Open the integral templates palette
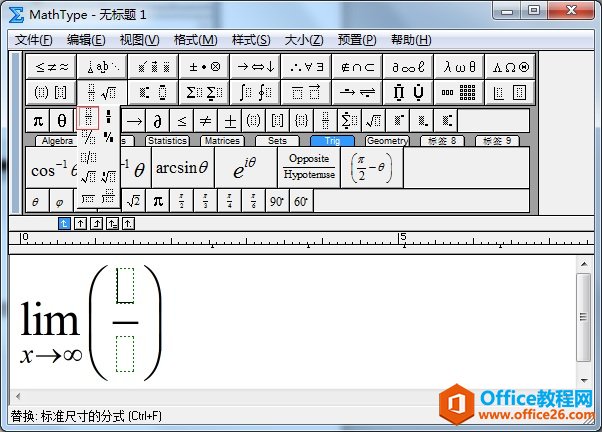 pos(255,92)
